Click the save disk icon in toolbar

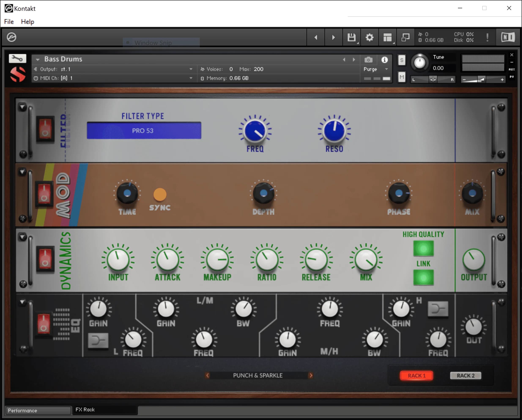[x=351, y=38]
